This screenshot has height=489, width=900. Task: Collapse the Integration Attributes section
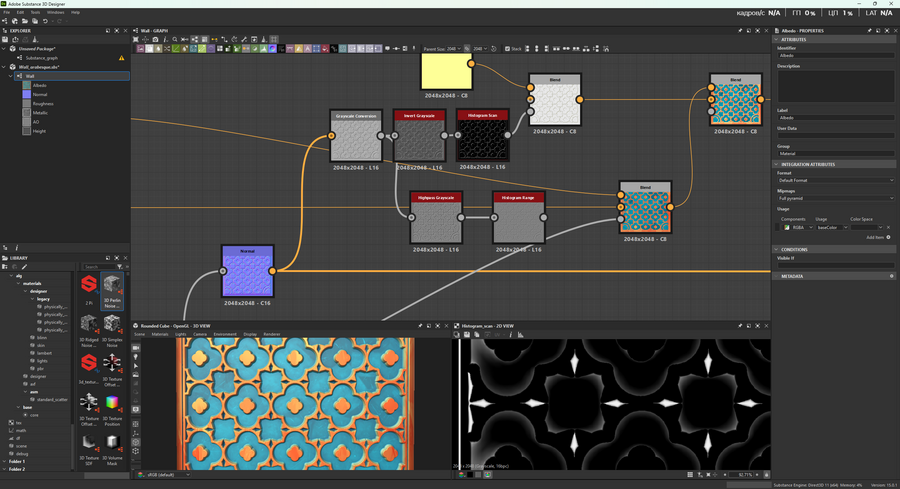click(x=777, y=164)
